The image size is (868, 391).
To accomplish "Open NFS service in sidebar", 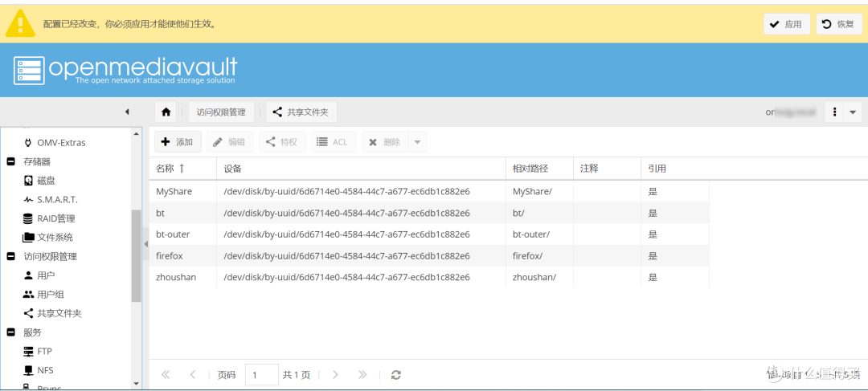I will click(x=45, y=370).
